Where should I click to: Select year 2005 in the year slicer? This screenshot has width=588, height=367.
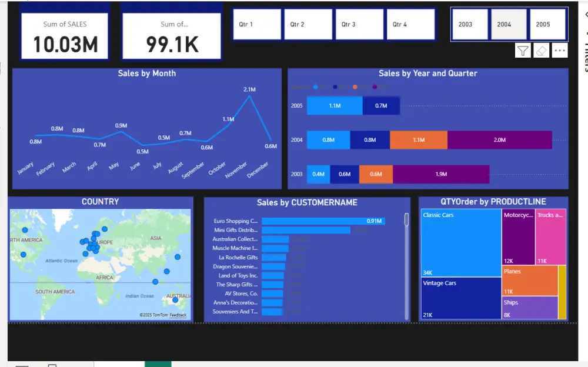pyautogui.click(x=547, y=24)
